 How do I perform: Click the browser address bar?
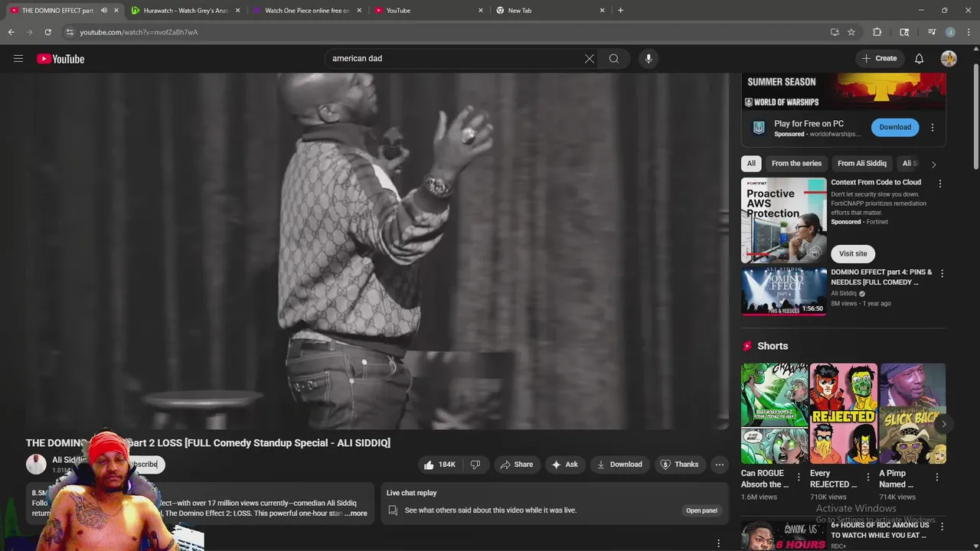coord(444,32)
